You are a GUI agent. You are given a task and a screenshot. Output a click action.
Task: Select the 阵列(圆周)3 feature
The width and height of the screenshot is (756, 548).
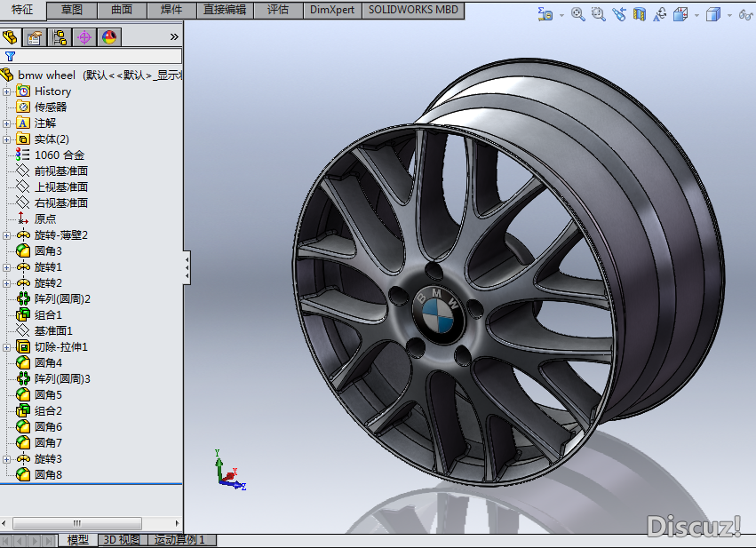[x=62, y=379]
